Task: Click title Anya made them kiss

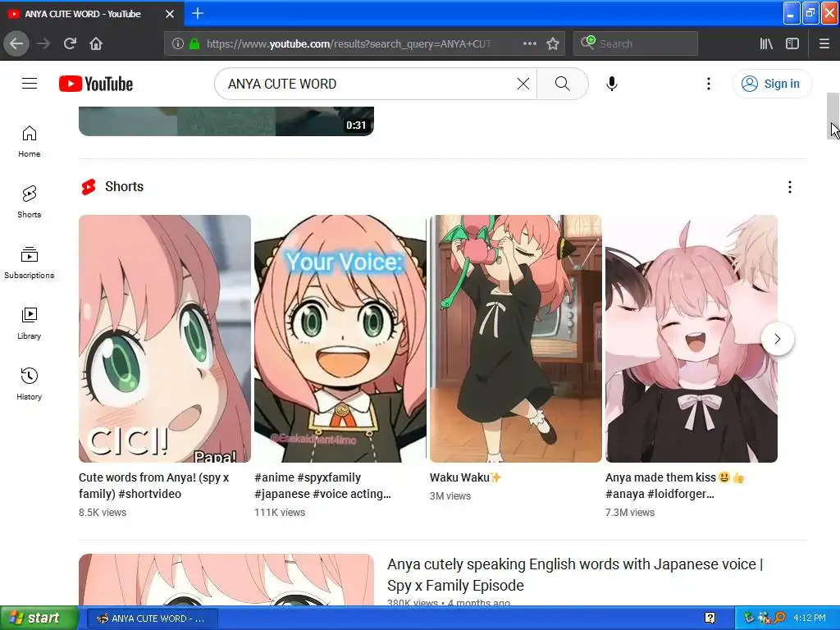Action: click(675, 486)
